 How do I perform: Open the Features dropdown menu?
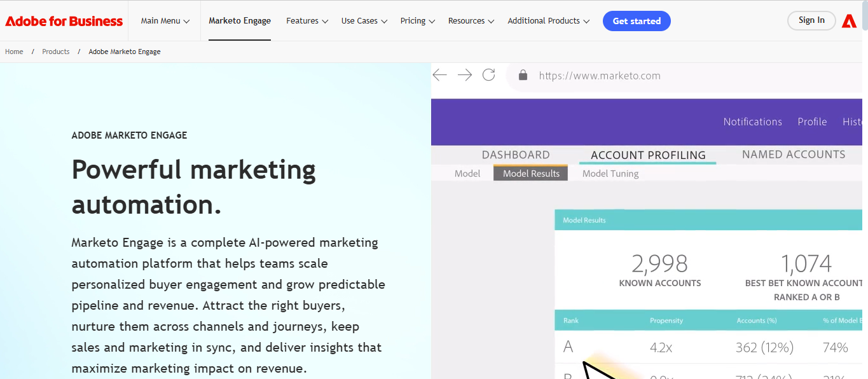(307, 21)
